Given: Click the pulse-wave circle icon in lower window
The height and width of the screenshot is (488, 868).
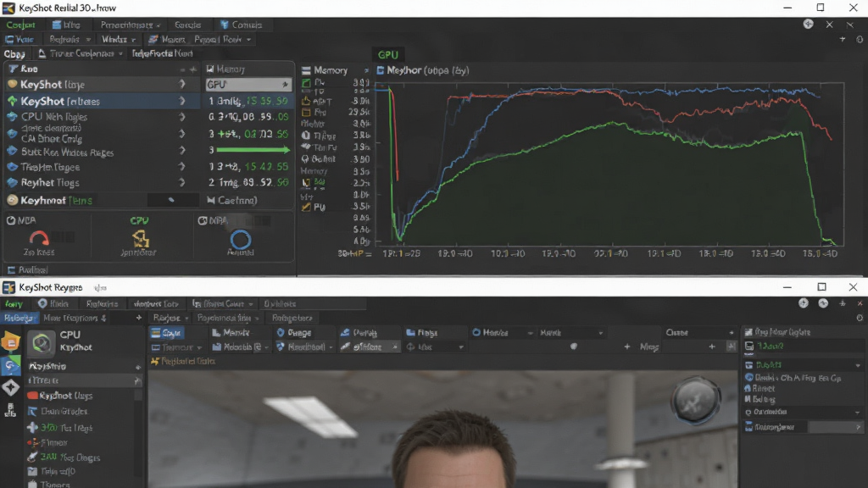Looking at the screenshot, I should point(823,303).
